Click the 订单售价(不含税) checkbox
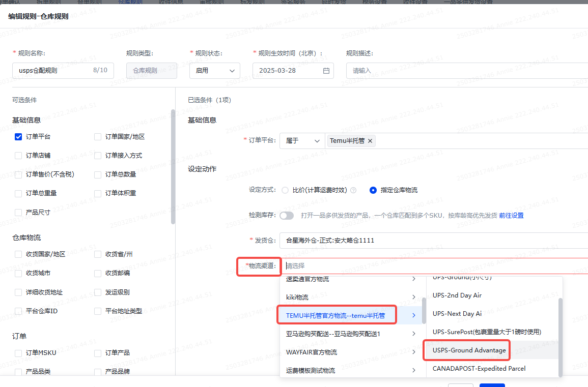This screenshot has width=588, height=387. point(18,174)
